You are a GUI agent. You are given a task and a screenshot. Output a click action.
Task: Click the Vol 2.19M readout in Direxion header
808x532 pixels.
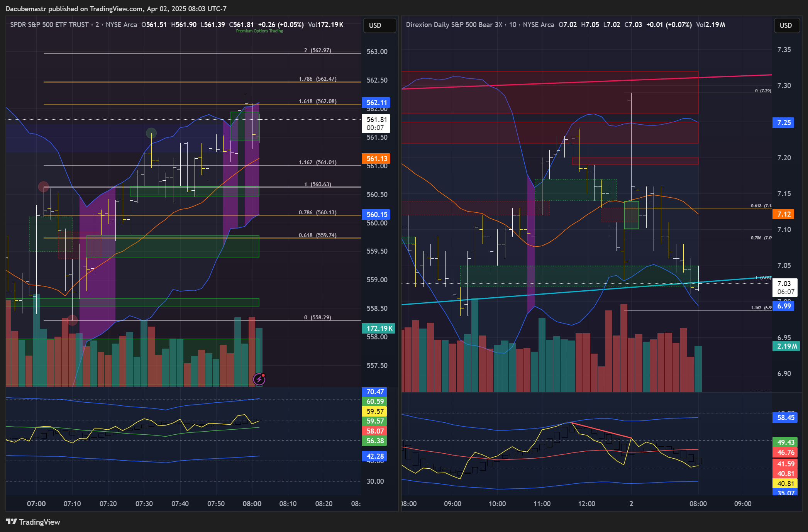(x=711, y=25)
